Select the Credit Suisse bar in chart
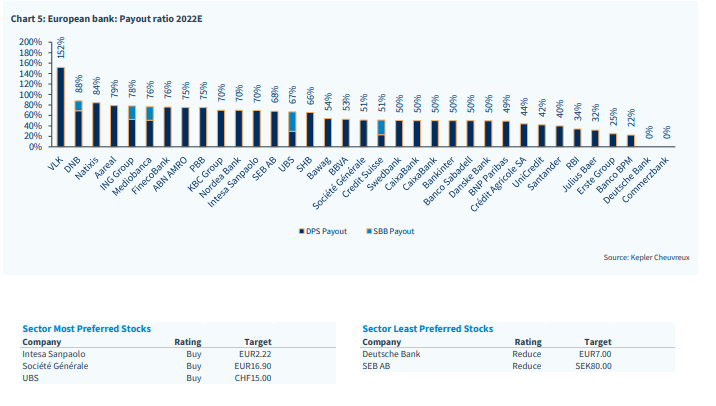The height and width of the screenshot is (406, 716). pos(381,133)
